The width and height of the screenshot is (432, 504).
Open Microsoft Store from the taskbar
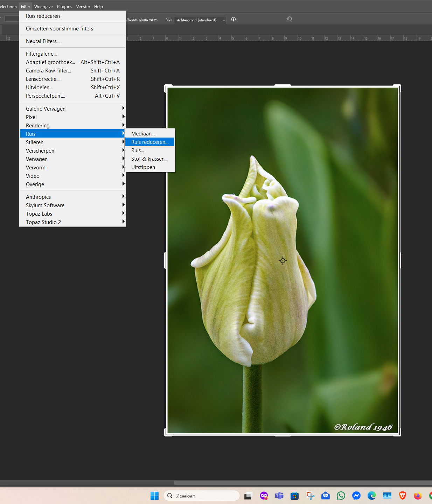294,496
